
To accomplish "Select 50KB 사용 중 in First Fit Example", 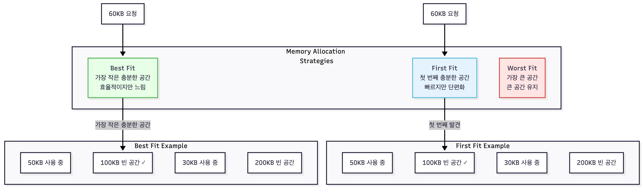I will (x=367, y=163).
